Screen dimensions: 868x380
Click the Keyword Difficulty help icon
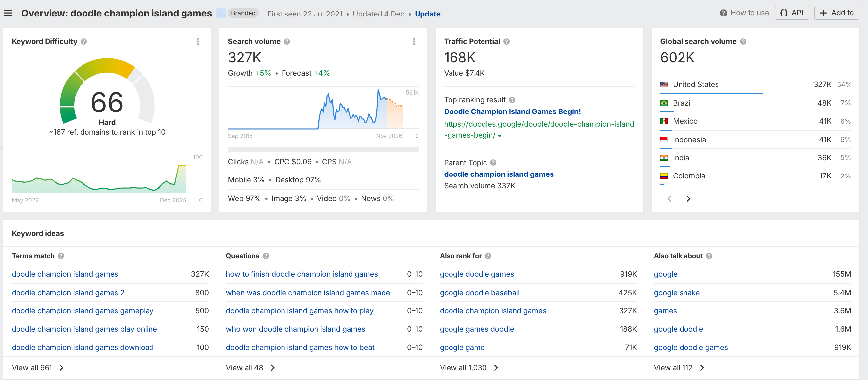coord(84,42)
